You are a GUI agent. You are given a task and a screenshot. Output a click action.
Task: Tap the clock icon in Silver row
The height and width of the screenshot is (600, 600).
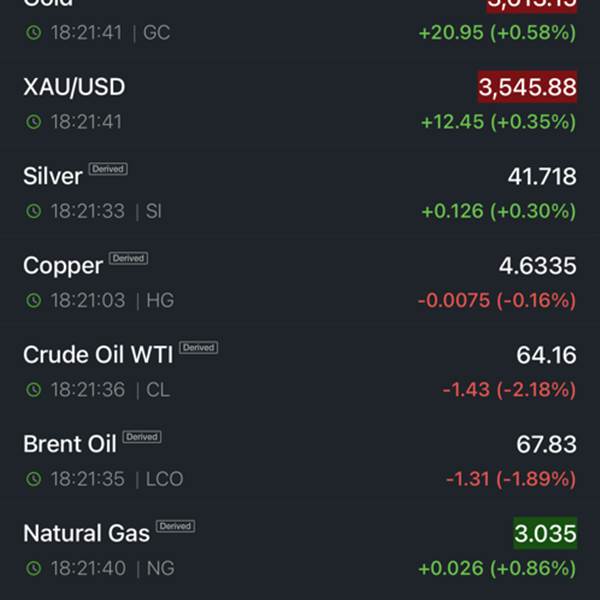point(34,211)
